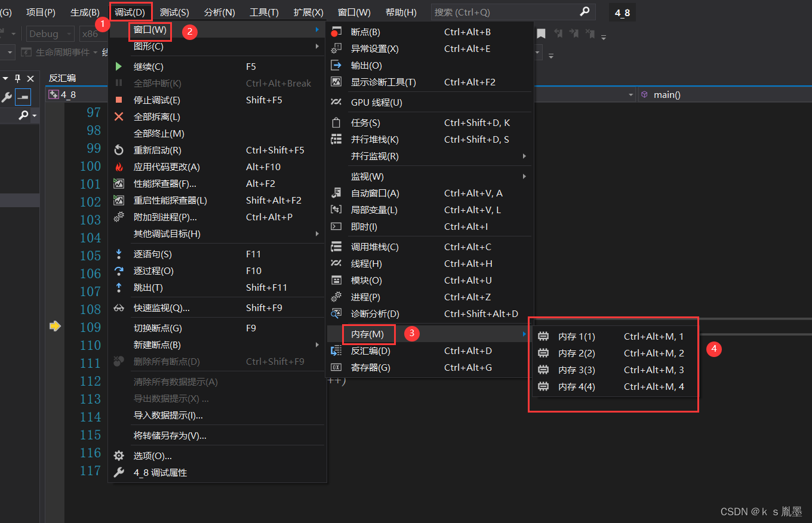Select 全部拆离(L) detach all
The height and width of the screenshot is (523, 812).
coord(217,117)
